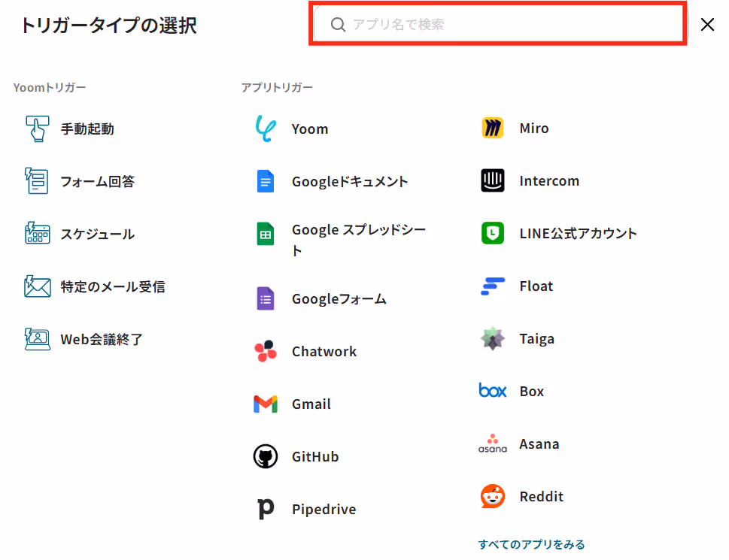
Task: Click the manual start hand icon
Action: coord(37,129)
